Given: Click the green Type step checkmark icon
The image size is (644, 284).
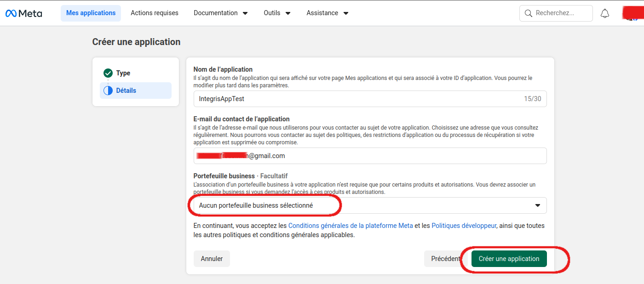Looking at the screenshot, I should tap(108, 73).
